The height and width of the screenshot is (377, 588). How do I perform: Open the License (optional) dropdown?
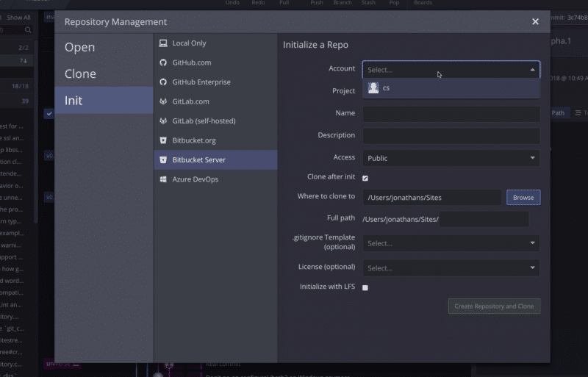click(451, 268)
